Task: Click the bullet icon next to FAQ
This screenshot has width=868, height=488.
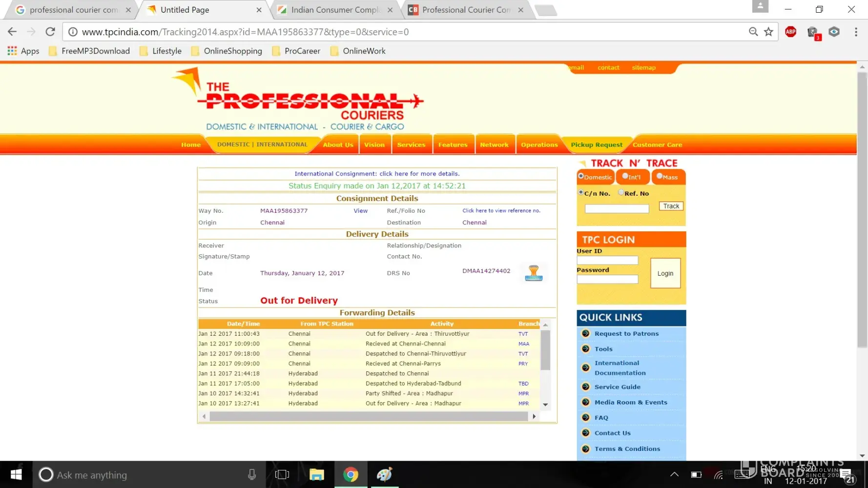Action: (x=586, y=417)
